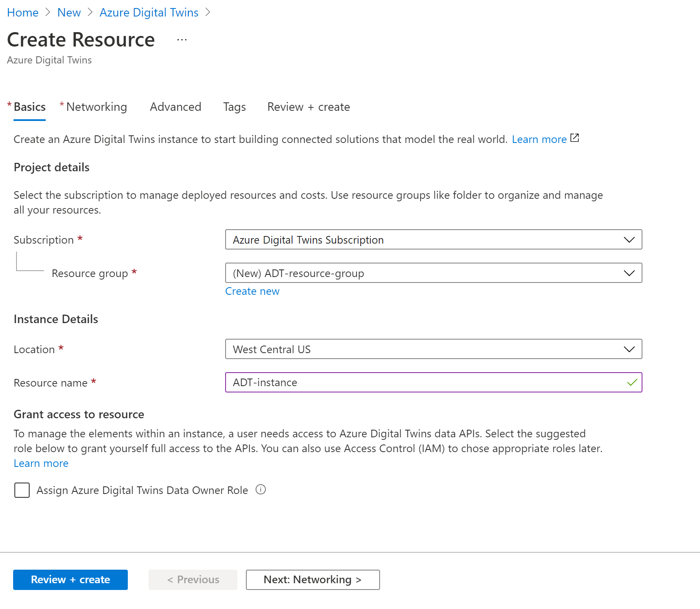The width and height of the screenshot is (700, 609).
Task: Click the Subscription field label
Action: [x=44, y=240]
